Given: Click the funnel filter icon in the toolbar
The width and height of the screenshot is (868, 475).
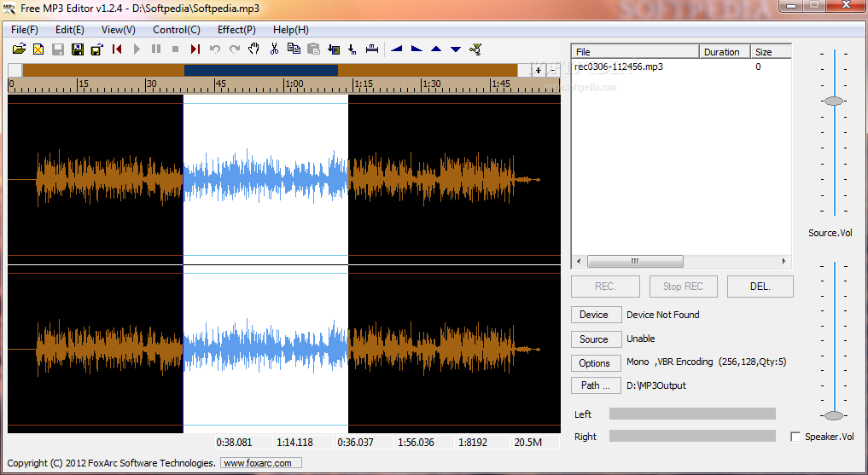Looking at the screenshot, I should (x=475, y=49).
